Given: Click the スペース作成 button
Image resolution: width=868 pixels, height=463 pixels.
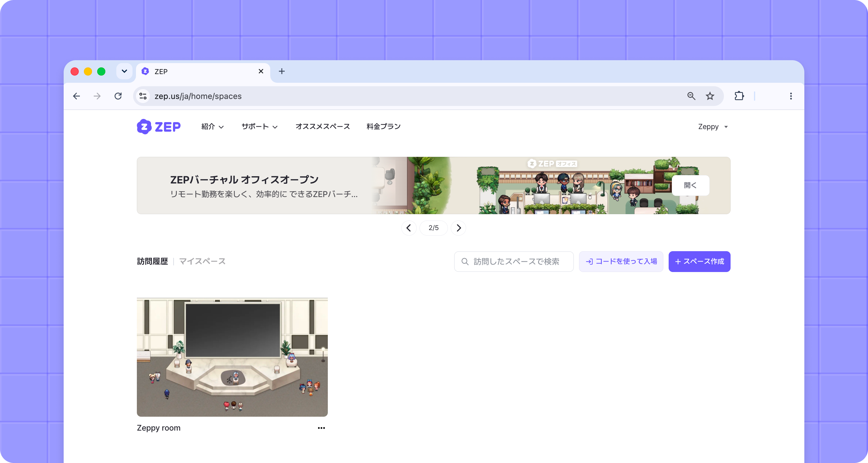Looking at the screenshot, I should point(699,262).
